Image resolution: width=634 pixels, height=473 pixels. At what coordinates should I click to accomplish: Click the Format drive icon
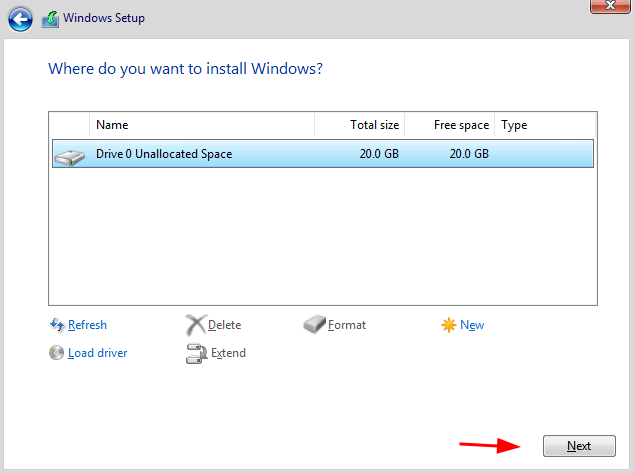314,325
